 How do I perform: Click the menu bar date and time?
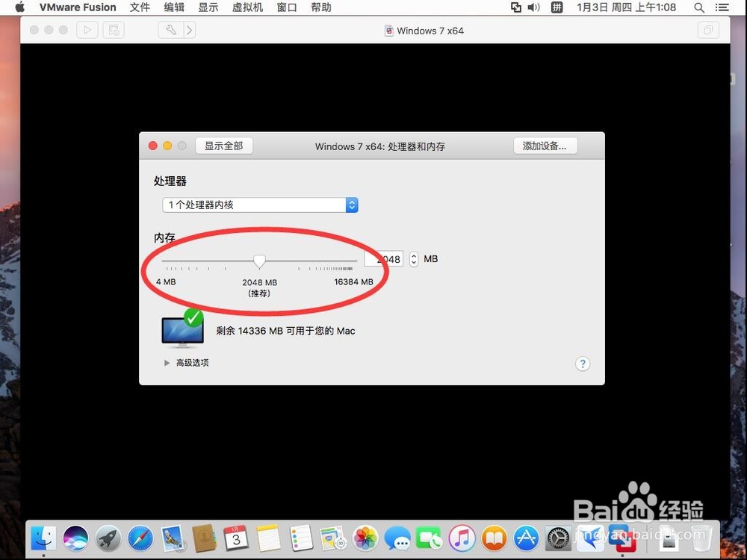pos(626,7)
